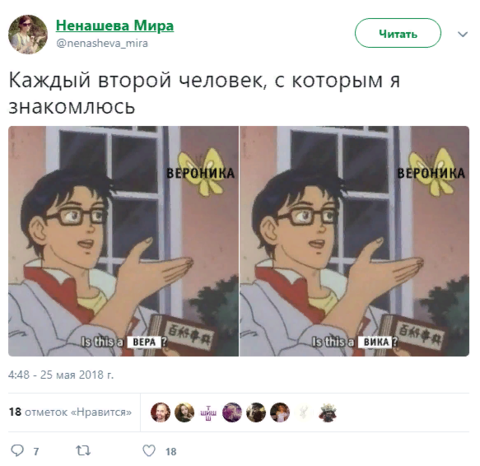Click the fourth liker avatar, the purple-toned one
This screenshot has height=466, width=480.
coord(232,412)
